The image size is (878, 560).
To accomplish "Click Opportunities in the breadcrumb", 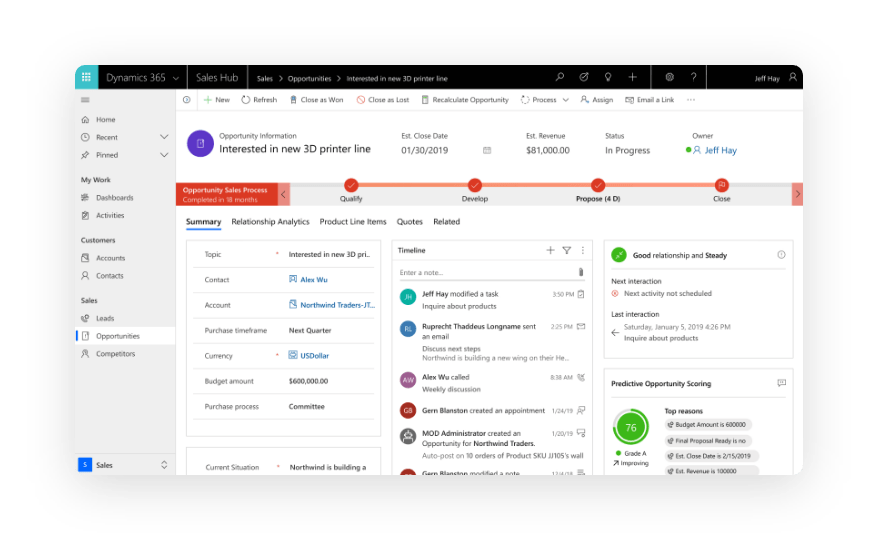I will click(309, 78).
